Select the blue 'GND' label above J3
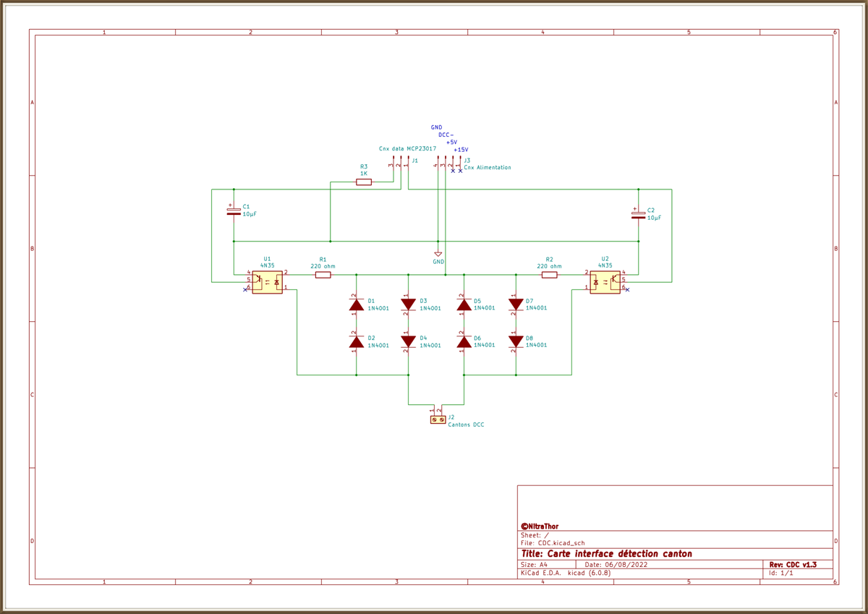Screen dimensions: 868x614 [436, 128]
